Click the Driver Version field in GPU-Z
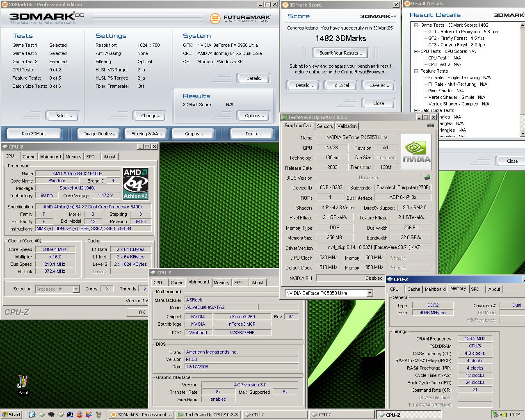 point(374,248)
